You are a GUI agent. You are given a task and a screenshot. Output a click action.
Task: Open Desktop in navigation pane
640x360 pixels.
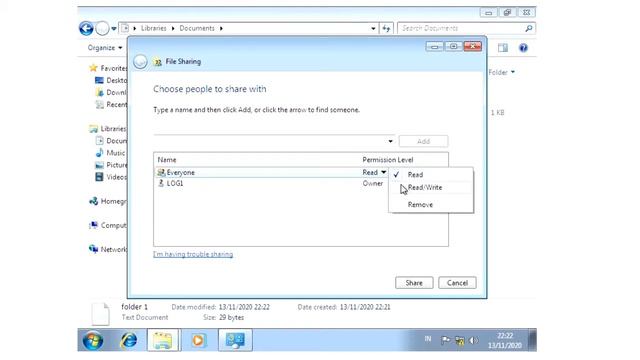[111, 80]
